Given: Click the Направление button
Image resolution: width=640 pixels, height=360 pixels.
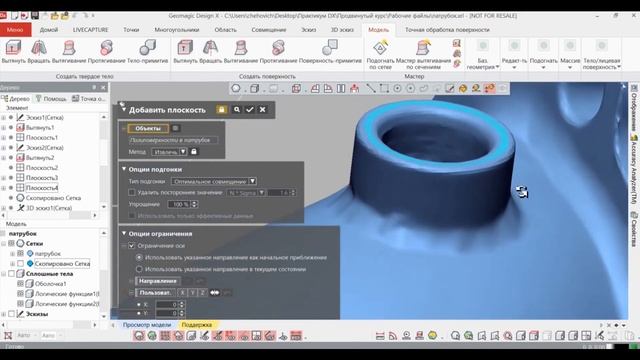Looking at the screenshot, I should click(x=158, y=281).
